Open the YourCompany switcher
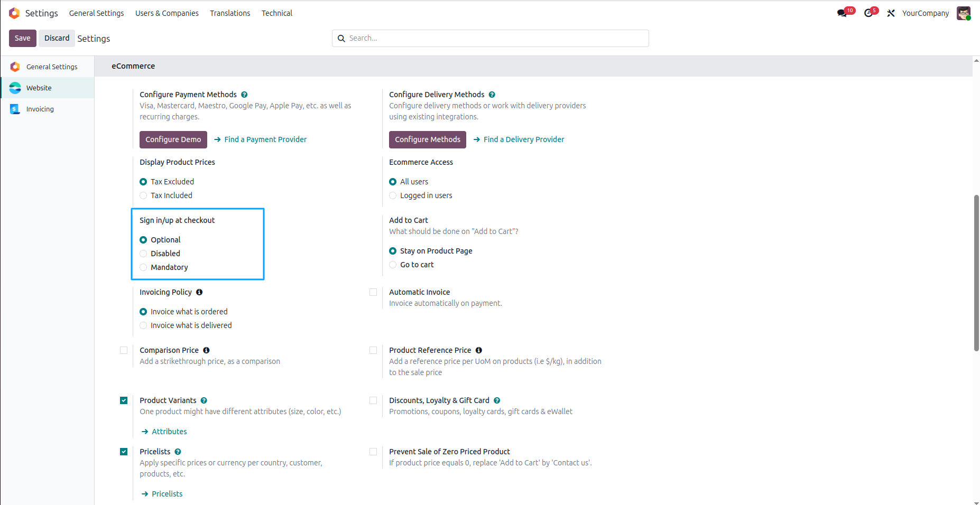The height and width of the screenshot is (505, 980). (926, 13)
